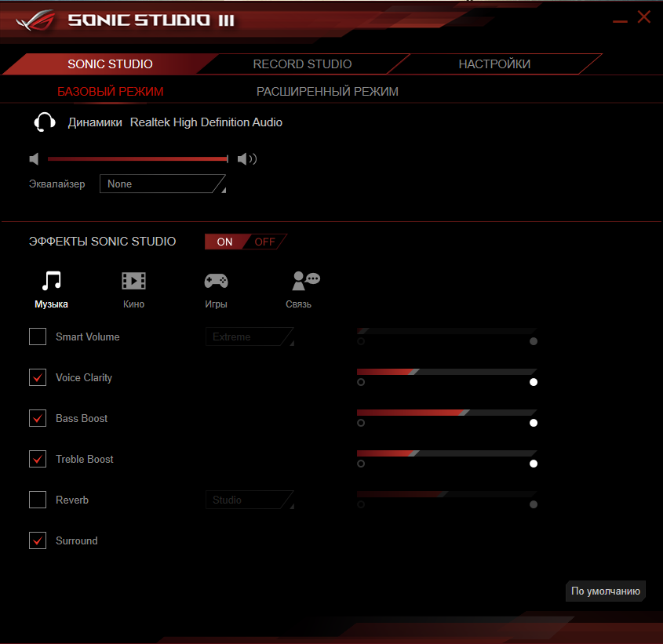Screen dimensions: 663x644
Task: Set Voice Clarity to minimum circle
Action: point(361,382)
